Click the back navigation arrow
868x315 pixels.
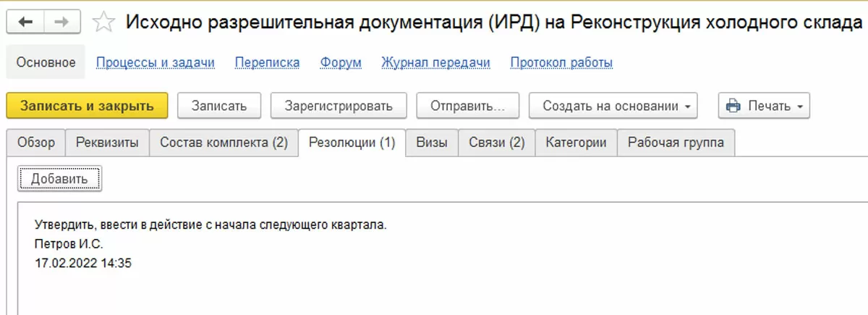point(25,22)
